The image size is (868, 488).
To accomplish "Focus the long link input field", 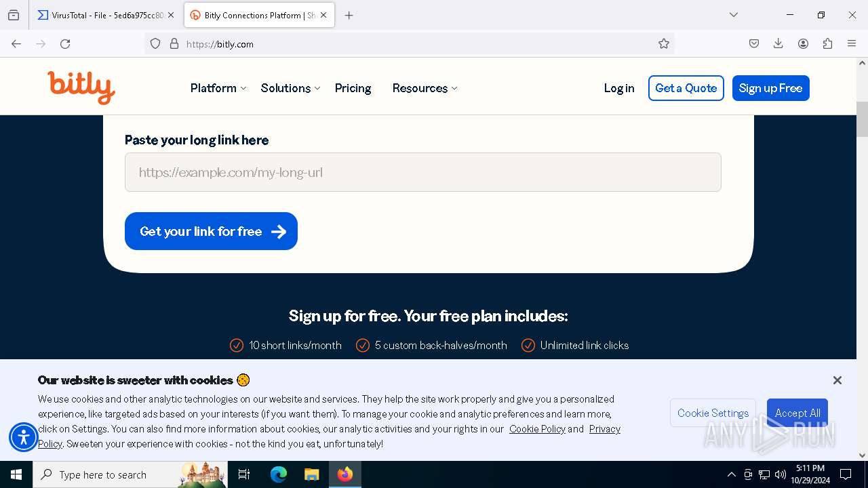I will click(423, 172).
